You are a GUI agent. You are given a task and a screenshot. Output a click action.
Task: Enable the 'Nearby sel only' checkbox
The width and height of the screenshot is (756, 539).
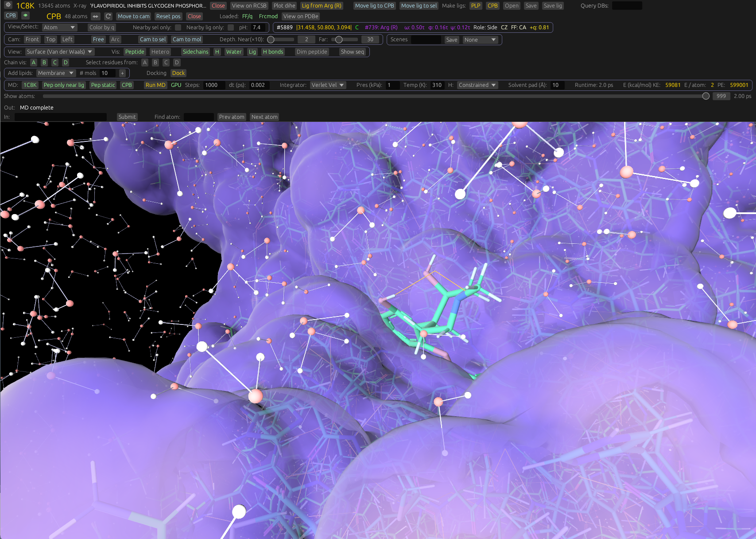click(178, 27)
